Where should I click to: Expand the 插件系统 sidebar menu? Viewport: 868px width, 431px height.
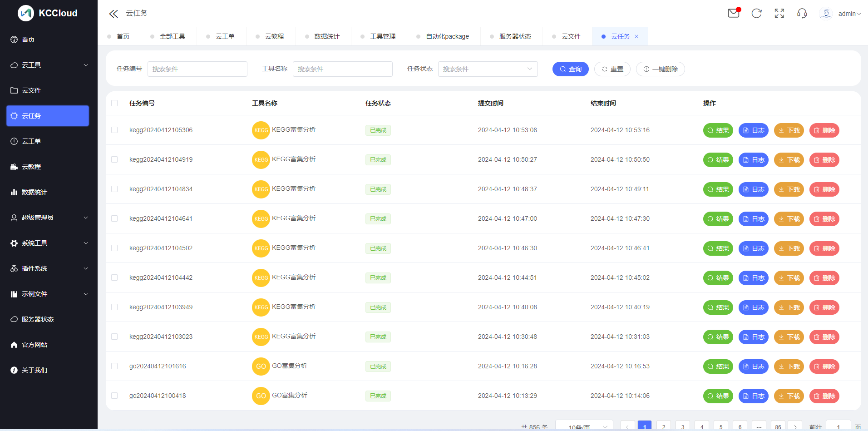48,268
